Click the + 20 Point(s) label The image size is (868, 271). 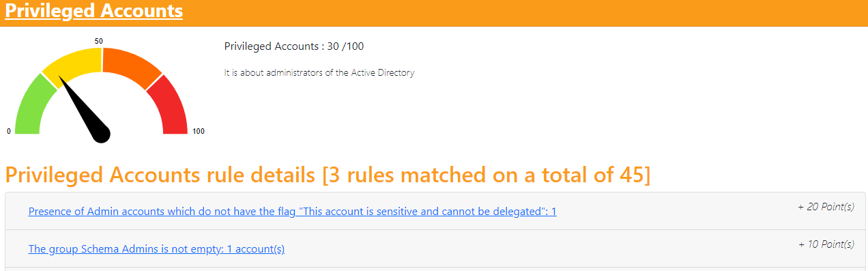point(826,207)
